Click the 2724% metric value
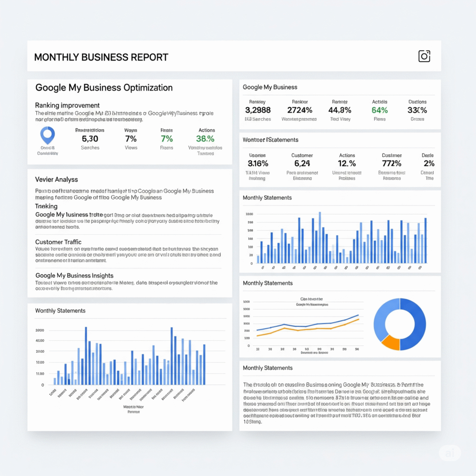 click(300, 110)
